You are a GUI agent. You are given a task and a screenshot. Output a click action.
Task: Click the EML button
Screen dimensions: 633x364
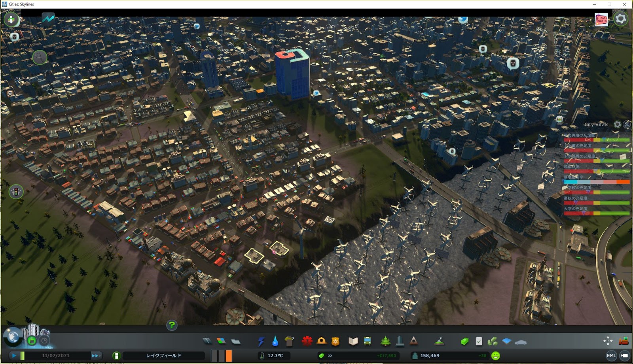tap(611, 356)
